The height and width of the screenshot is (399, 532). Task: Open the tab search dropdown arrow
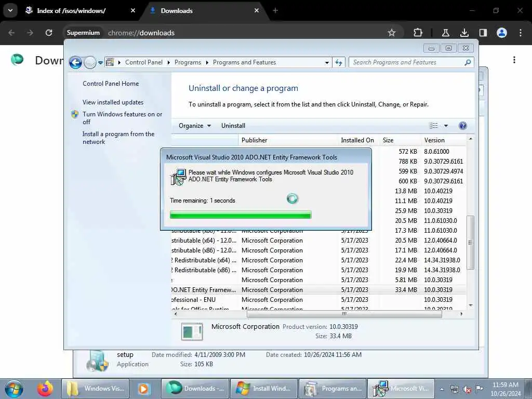10,10
